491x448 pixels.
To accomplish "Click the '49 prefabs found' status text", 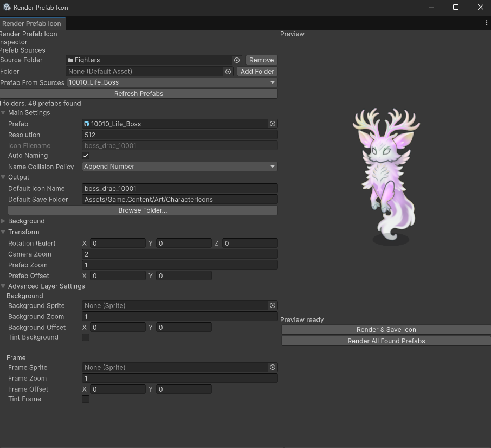I will click(55, 104).
